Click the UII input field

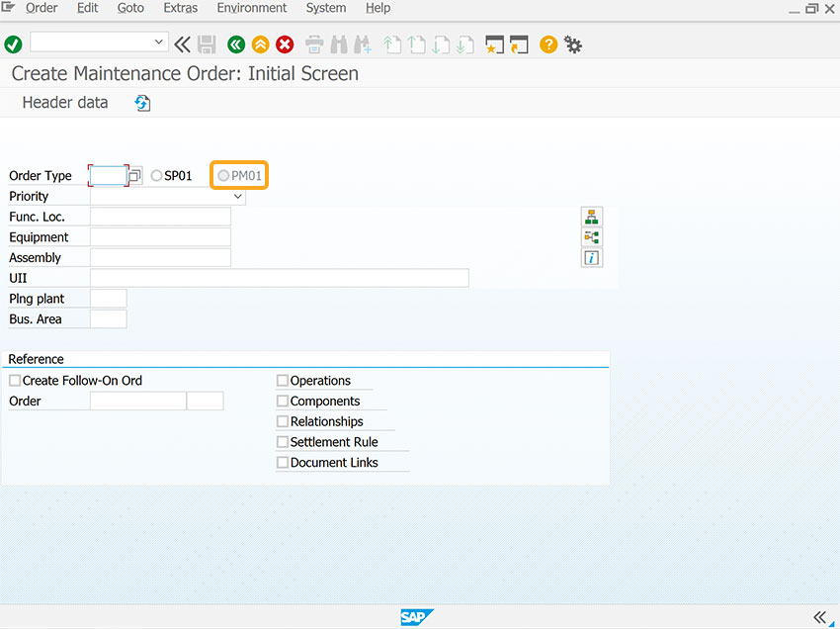pyautogui.click(x=279, y=278)
